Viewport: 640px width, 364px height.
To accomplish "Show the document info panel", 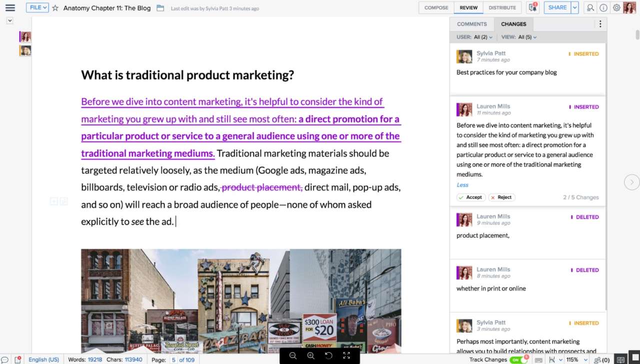I will tap(603, 7).
